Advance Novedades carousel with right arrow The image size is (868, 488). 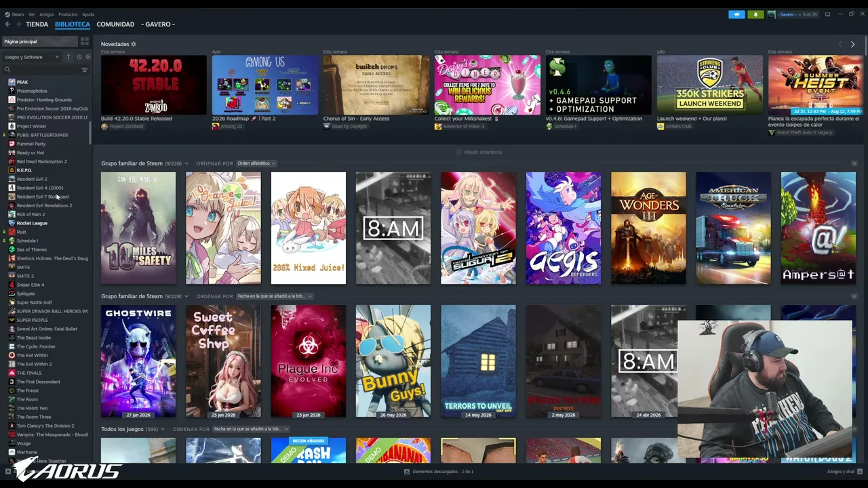pyautogui.click(x=852, y=44)
